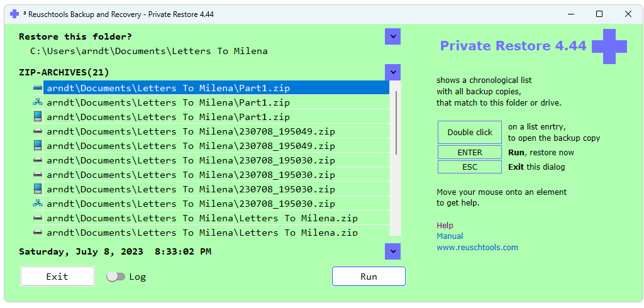Toggle the Log switch
Viewport: 644px width, 308px height.
pyautogui.click(x=116, y=277)
